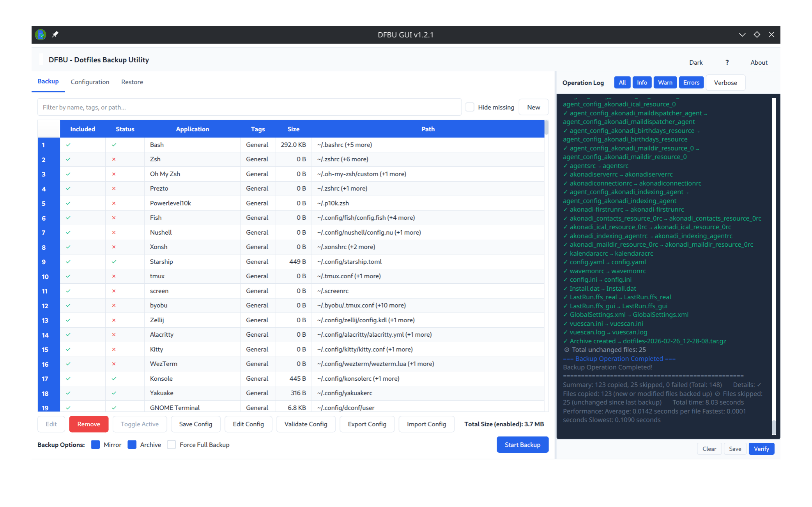Clear the Operation Log

(709, 449)
